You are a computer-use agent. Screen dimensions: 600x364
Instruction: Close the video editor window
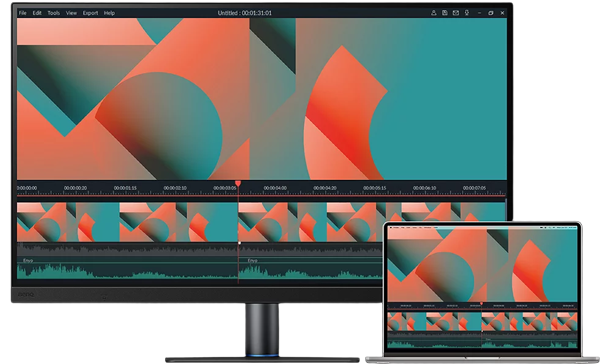[x=502, y=13]
